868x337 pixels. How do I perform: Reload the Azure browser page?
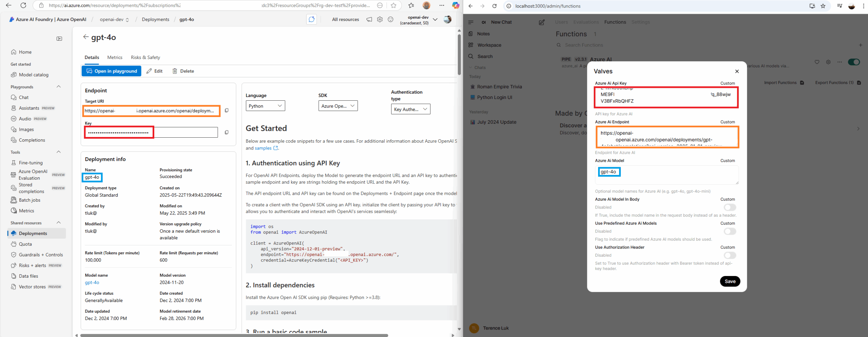23,5
